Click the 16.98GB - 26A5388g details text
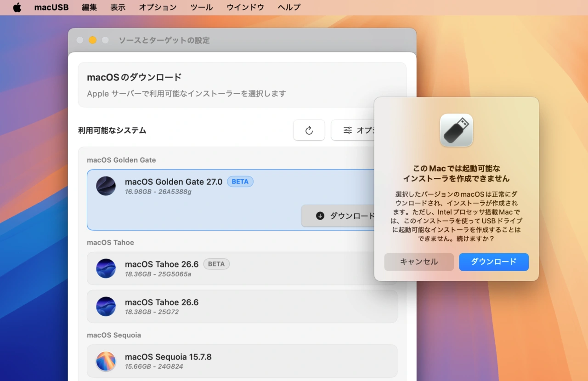Image resolution: width=588 pixels, height=381 pixels. click(158, 192)
